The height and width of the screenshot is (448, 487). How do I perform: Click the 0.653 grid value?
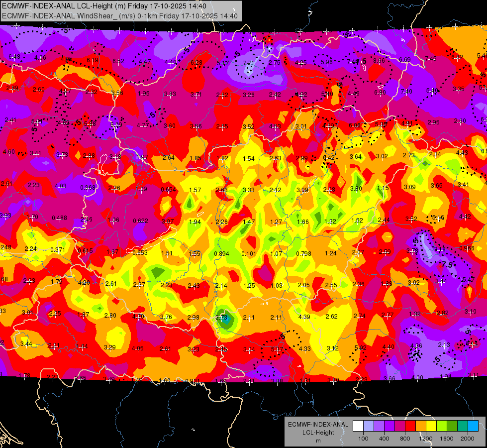click(x=140, y=252)
